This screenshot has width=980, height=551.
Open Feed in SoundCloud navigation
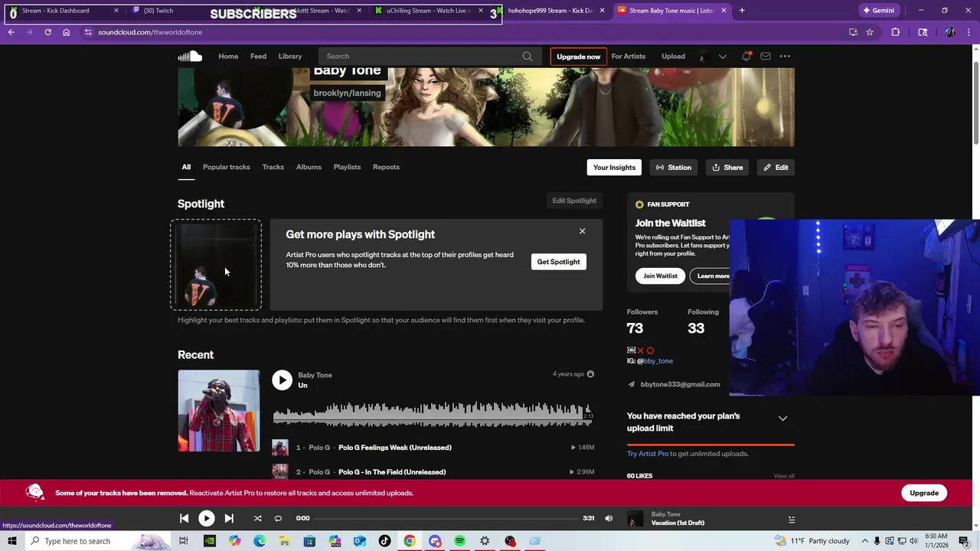click(258, 56)
